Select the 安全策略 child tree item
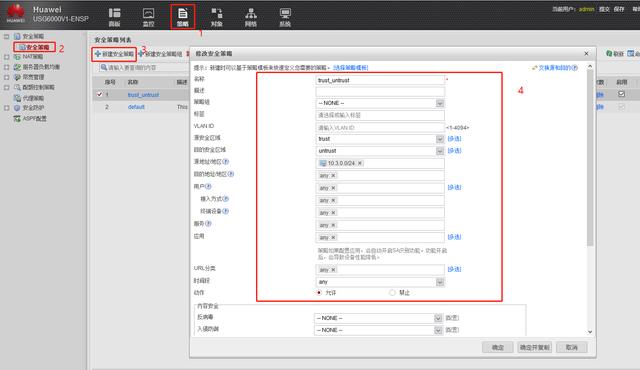The width and height of the screenshot is (640, 370). point(34,47)
